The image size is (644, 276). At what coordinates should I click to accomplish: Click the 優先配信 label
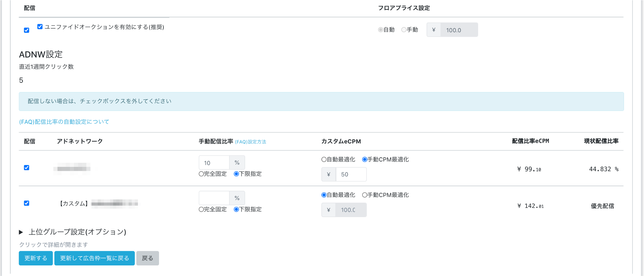[x=603, y=206]
